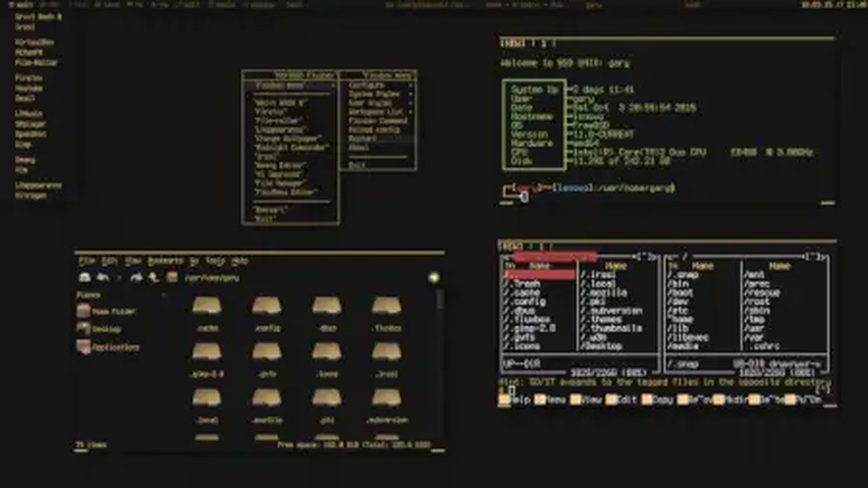The height and width of the screenshot is (488, 868).
Task: Choose Exit in right Fluxbox menu
Action: (x=377, y=165)
